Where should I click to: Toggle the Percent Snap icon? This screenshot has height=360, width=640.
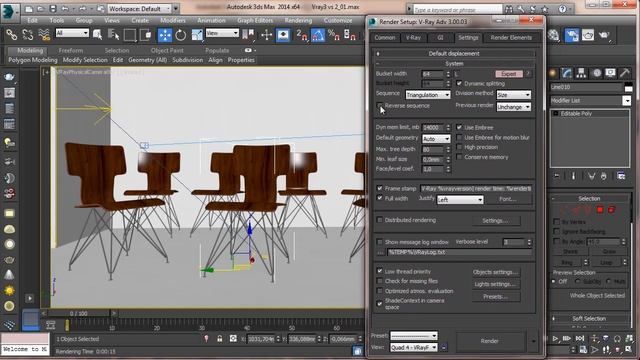pos(333,35)
